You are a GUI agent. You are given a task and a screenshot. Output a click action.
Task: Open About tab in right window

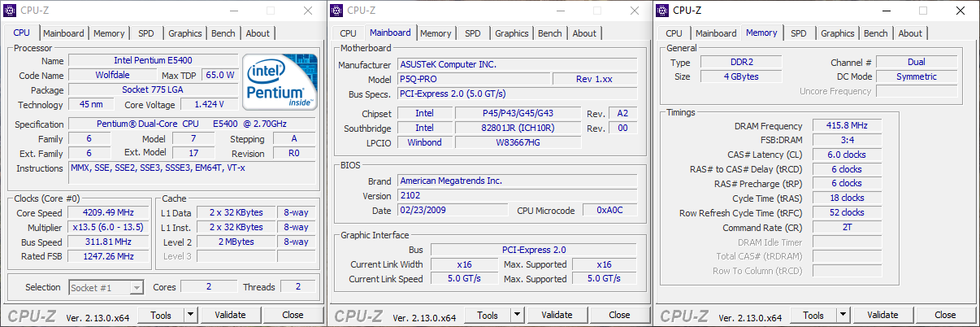click(910, 33)
